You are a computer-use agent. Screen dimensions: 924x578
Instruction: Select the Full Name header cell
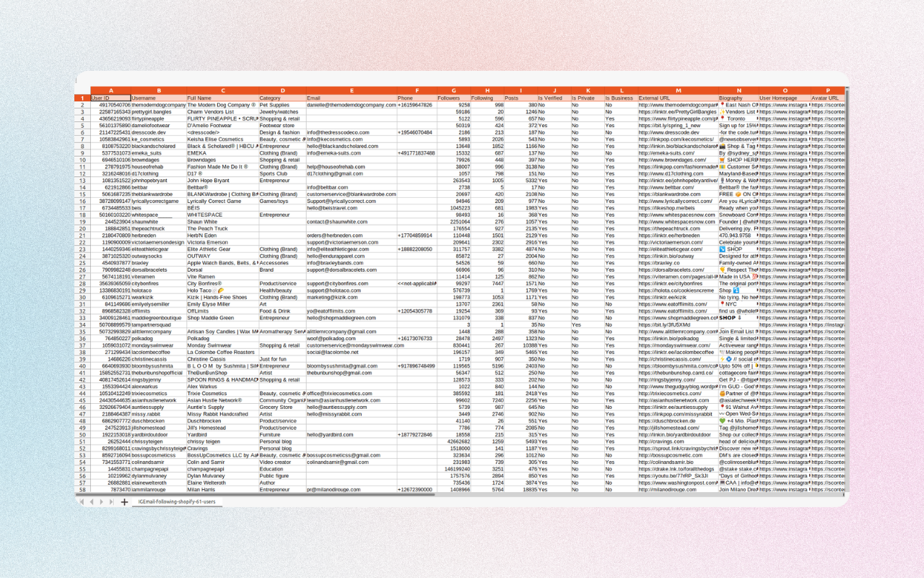click(222, 98)
